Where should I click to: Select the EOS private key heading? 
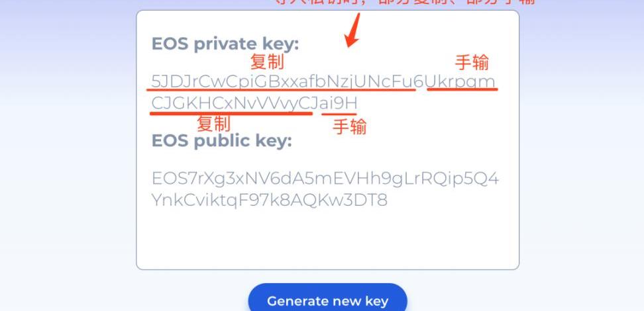pyautogui.click(x=225, y=44)
